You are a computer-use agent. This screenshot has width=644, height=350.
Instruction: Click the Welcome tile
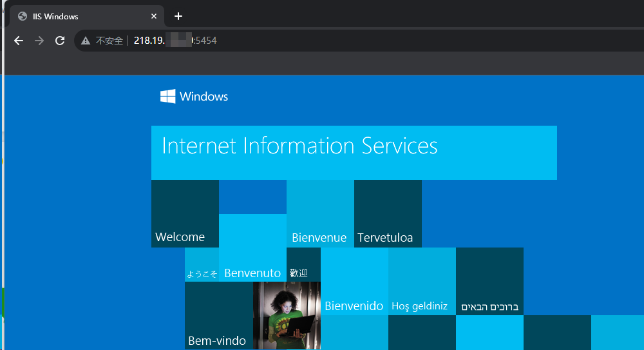point(185,214)
